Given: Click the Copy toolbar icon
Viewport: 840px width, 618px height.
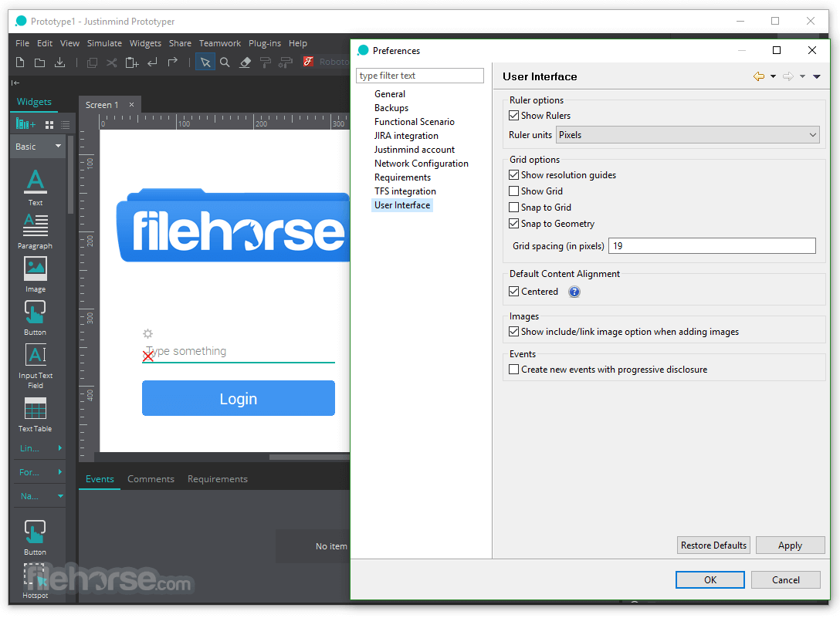Looking at the screenshot, I should click(x=92, y=62).
